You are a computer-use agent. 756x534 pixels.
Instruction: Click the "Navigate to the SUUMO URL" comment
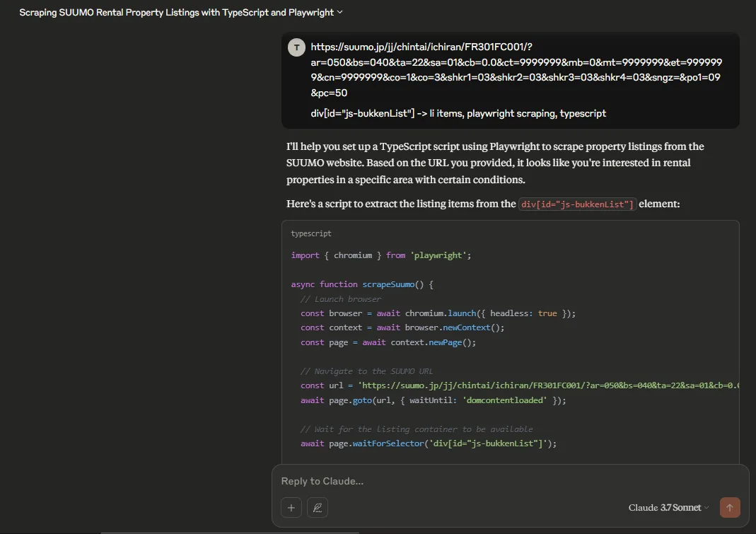(x=366, y=371)
